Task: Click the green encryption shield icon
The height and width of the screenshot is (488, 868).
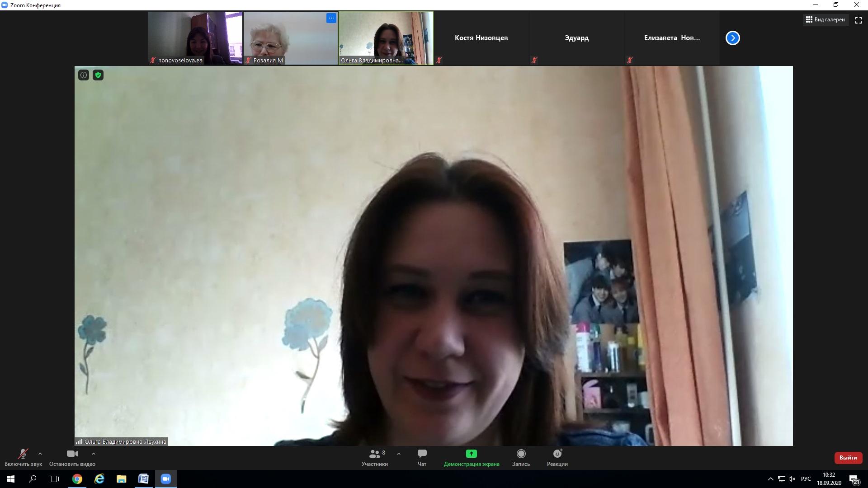Action: [98, 75]
